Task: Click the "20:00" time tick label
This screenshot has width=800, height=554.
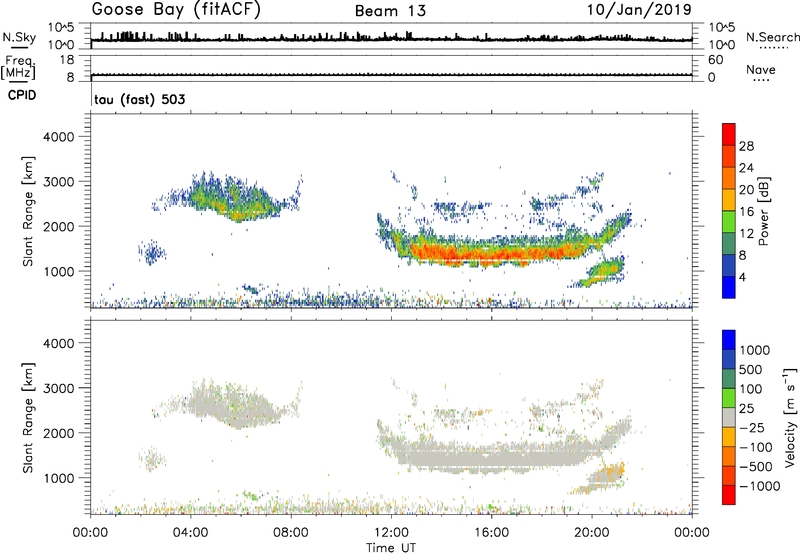Action: click(591, 533)
